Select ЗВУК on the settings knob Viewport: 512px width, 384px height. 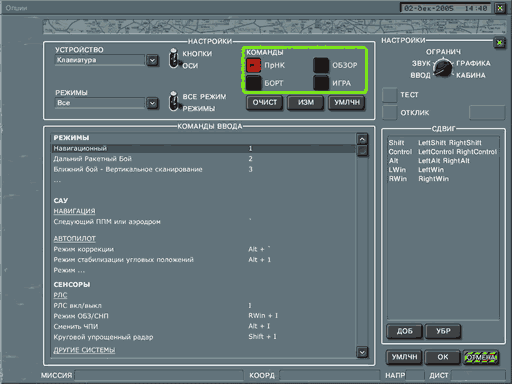[421, 63]
